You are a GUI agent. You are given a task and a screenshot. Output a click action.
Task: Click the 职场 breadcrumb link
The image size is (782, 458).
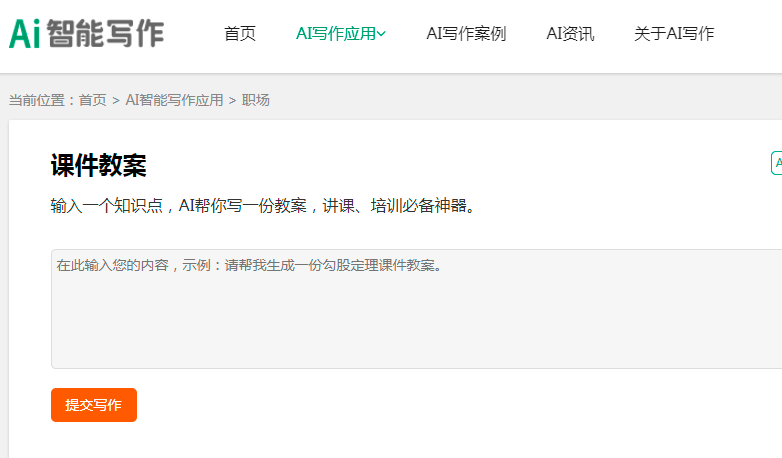click(x=256, y=100)
